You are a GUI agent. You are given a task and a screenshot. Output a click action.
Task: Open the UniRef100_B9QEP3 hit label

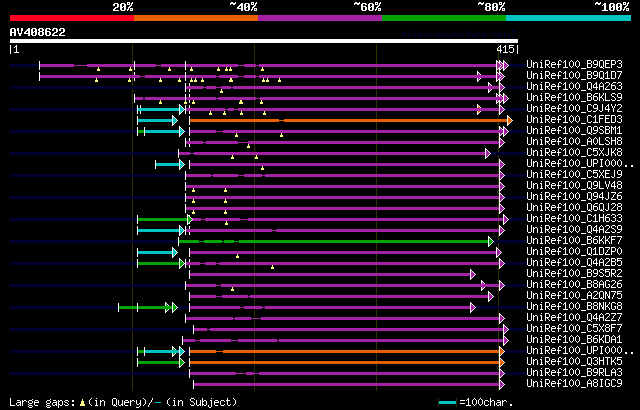(x=574, y=64)
